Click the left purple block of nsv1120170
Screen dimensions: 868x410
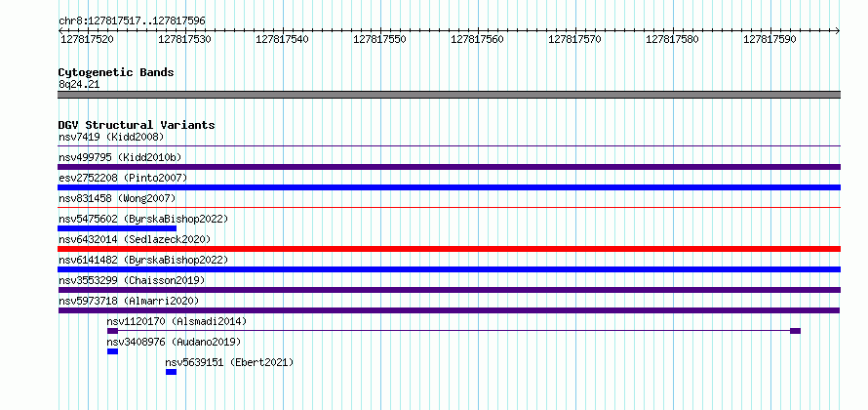pyautogui.click(x=112, y=331)
